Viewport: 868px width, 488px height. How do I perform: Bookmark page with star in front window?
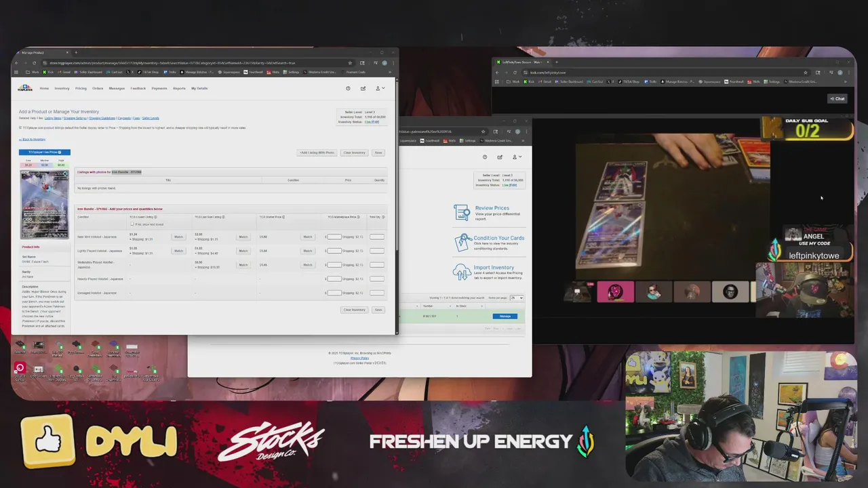[350, 63]
